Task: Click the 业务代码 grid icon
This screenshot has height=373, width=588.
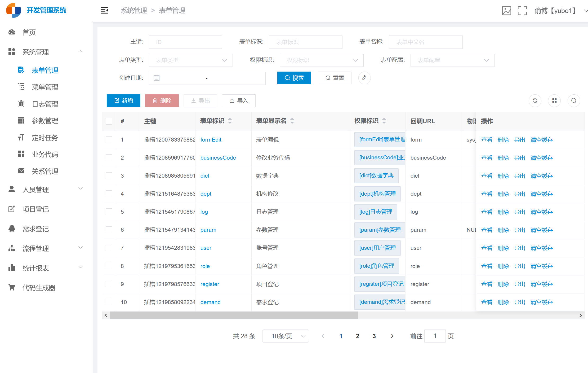Action: coord(21,154)
